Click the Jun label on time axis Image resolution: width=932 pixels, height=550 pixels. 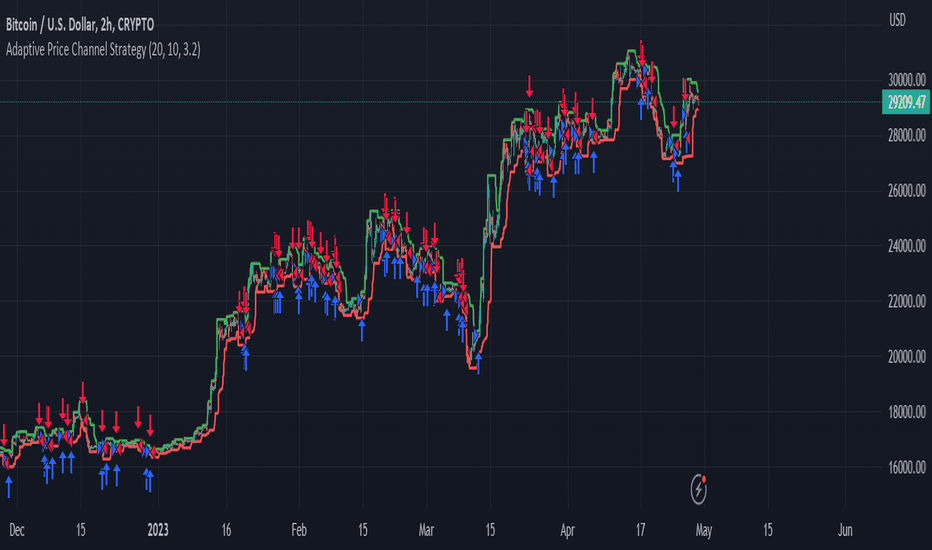pos(845,530)
